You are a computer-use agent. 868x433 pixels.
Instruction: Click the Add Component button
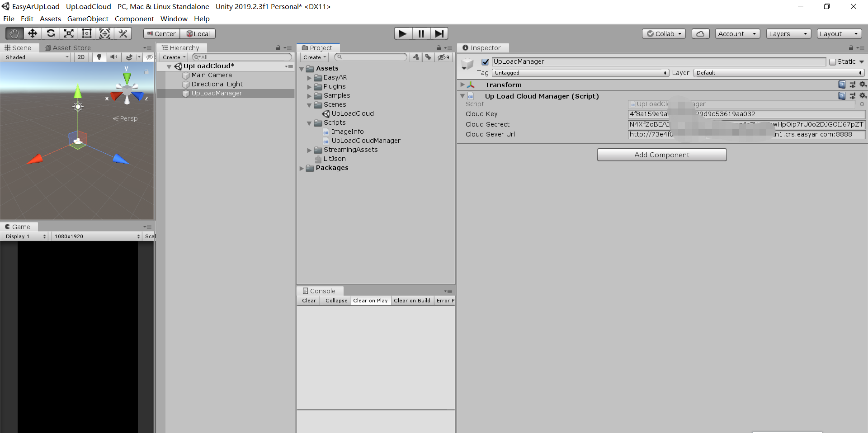tap(662, 155)
